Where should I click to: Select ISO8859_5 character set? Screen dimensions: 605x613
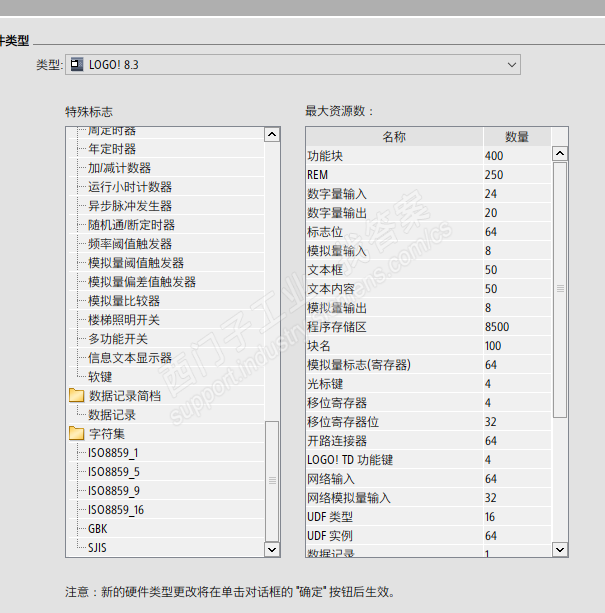[114, 472]
